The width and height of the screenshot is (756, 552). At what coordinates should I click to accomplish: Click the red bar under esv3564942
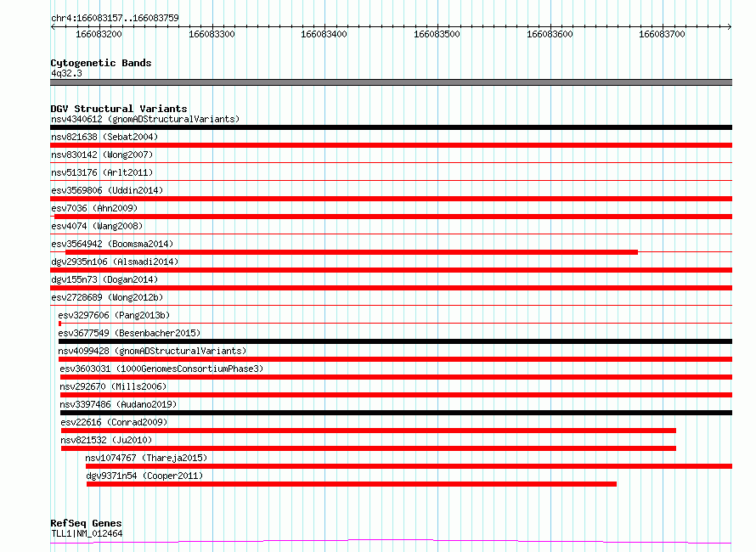click(352, 252)
